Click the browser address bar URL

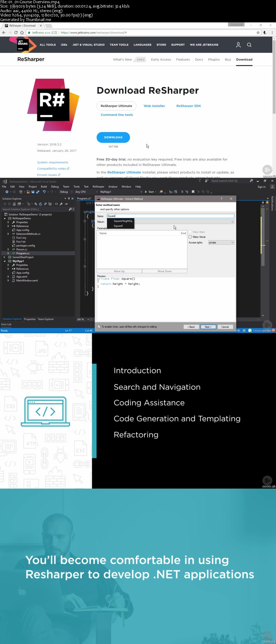pos(94,33)
